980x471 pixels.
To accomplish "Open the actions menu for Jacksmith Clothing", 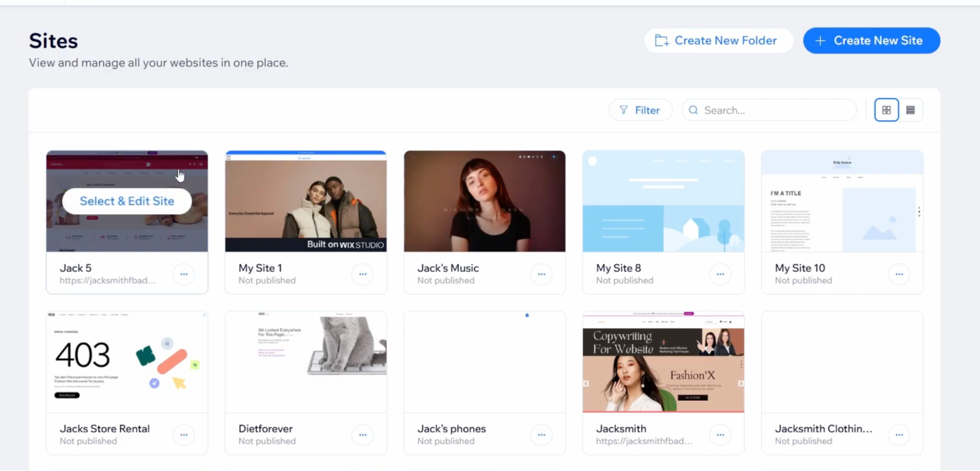I will 899,435.
